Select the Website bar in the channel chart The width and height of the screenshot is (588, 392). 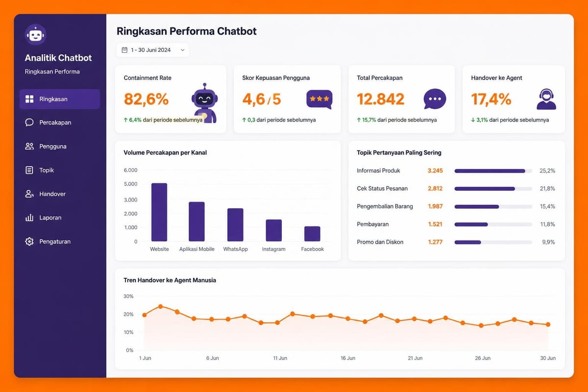[159, 212]
